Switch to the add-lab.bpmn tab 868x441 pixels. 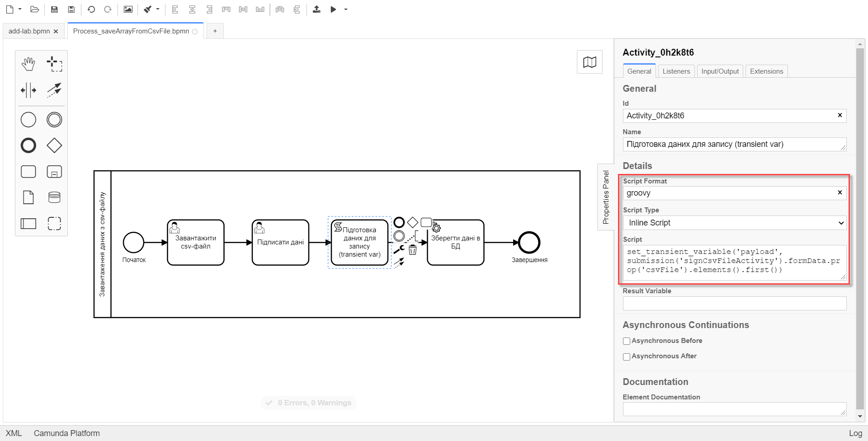click(x=29, y=31)
